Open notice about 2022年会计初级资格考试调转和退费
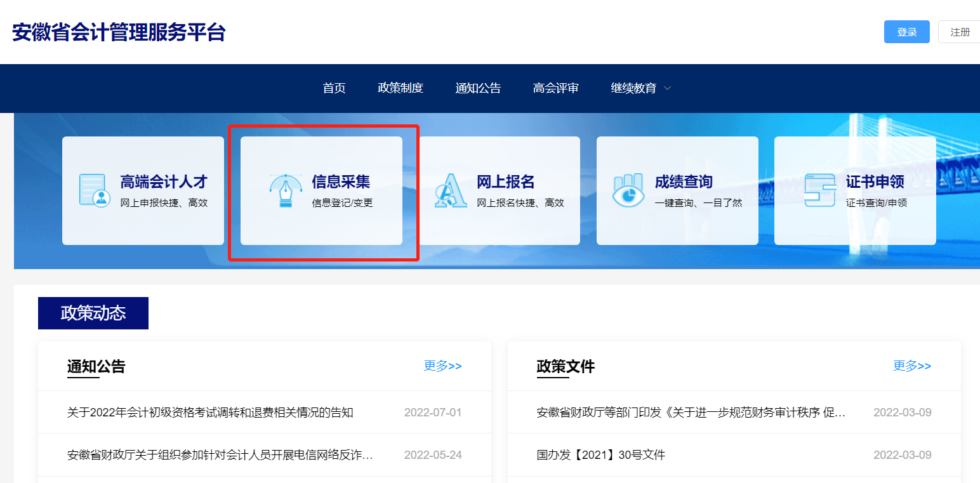The height and width of the screenshot is (483, 980). click(210, 413)
